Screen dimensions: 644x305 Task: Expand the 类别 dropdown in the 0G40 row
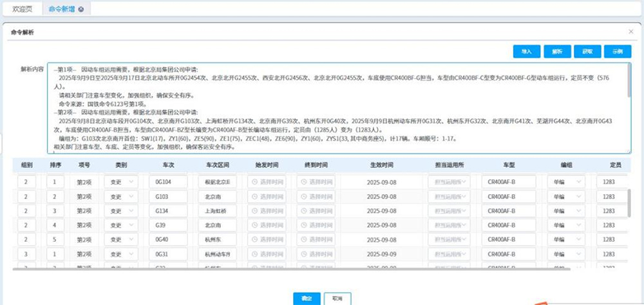120,239
